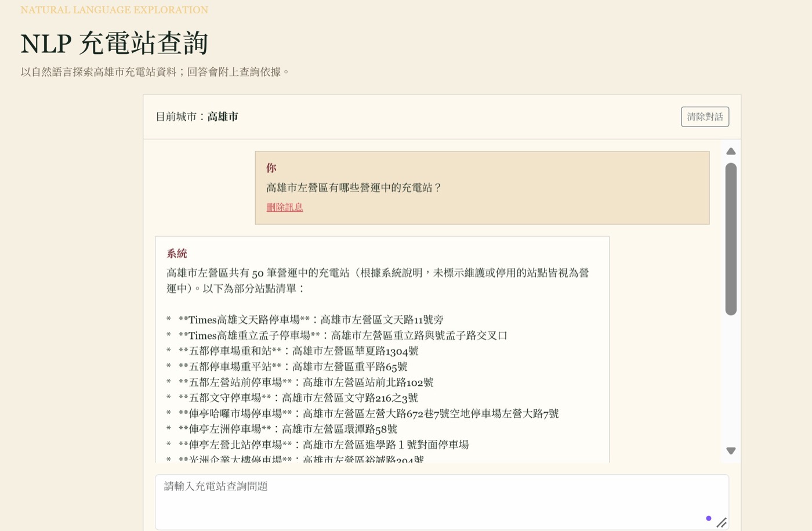Screen dimensions: 812x531
Task: Click the 五都左營站前停車場 list entry
Action: tap(300, 382)
